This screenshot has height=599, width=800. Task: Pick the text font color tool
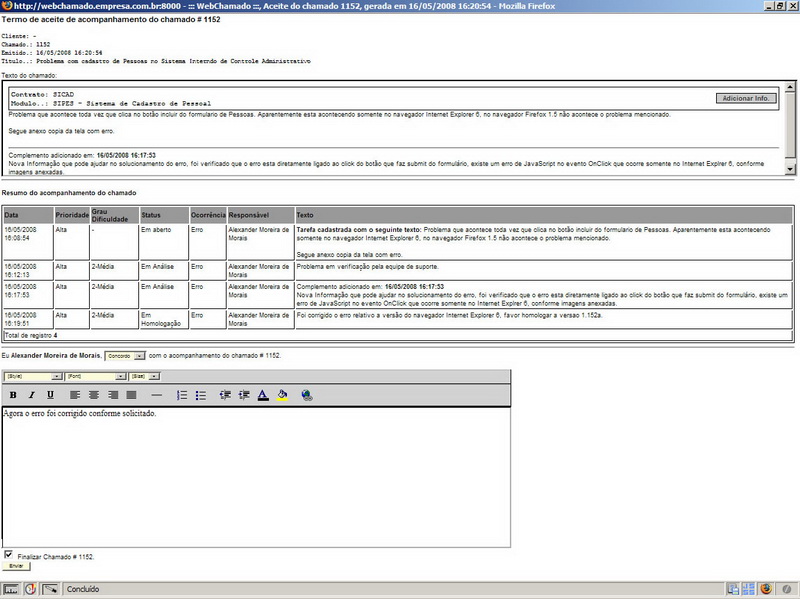tap(262, 395)
